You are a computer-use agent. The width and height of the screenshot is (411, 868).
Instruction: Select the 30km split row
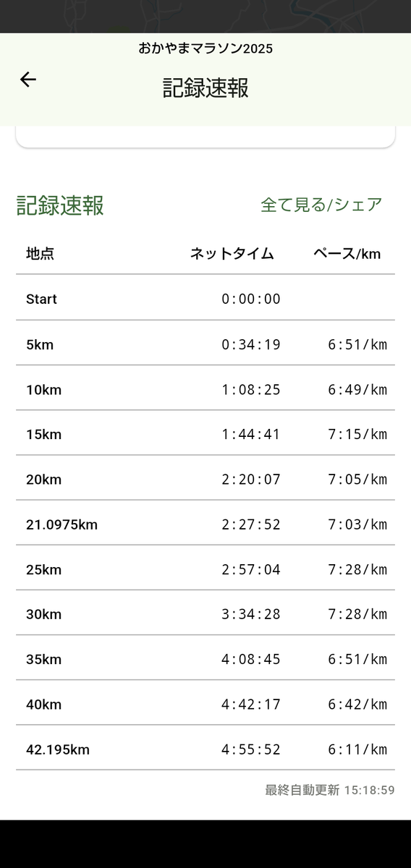[205, 613]
